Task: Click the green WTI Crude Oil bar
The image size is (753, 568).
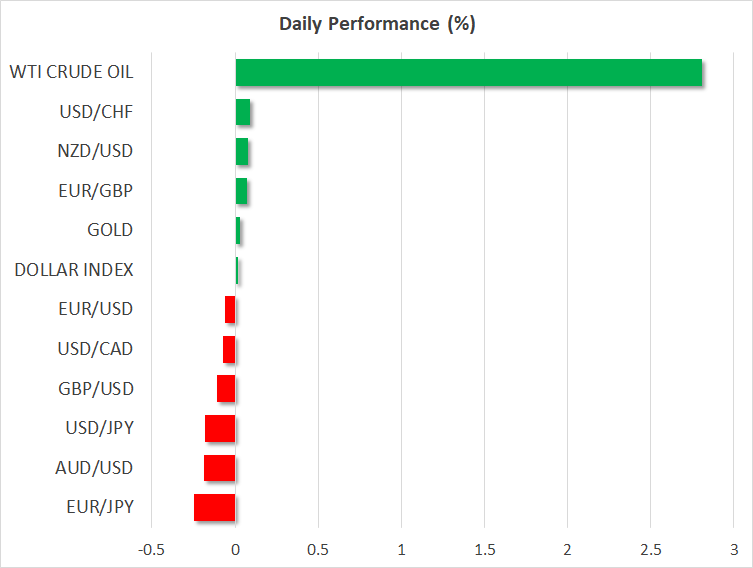Action: click(468, 73)
